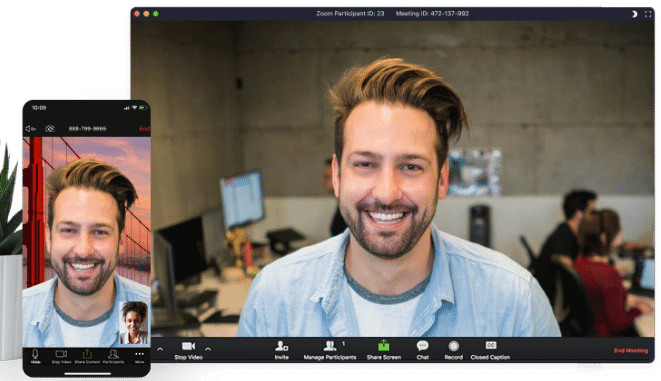Tap Share Content on the phone
661x381 pixels.
pyautogui.click(x=87, y=356)
